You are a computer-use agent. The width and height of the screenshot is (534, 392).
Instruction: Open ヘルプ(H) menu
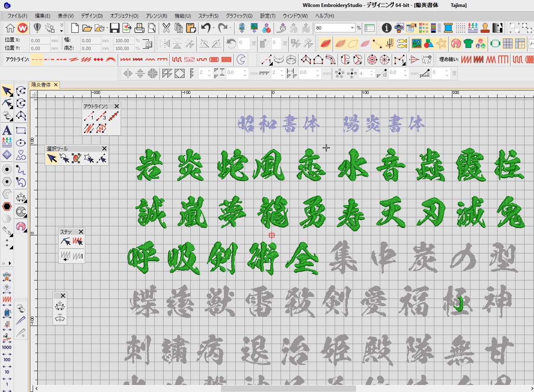tap(325, 16)
